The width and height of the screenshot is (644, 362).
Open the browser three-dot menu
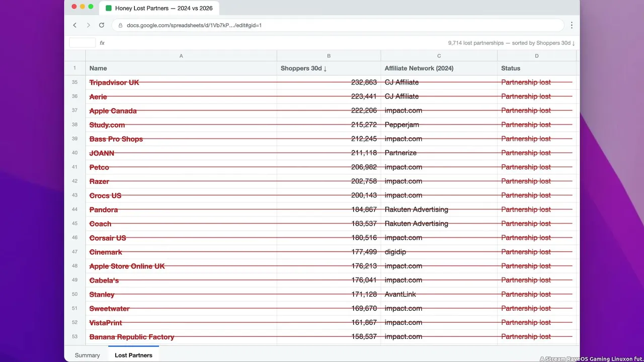coord(572,25)
